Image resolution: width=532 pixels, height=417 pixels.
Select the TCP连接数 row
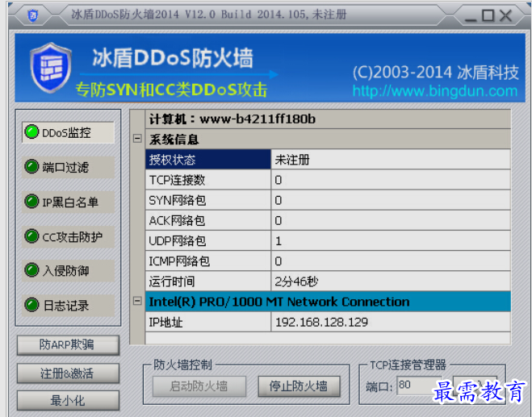[328, 180]
